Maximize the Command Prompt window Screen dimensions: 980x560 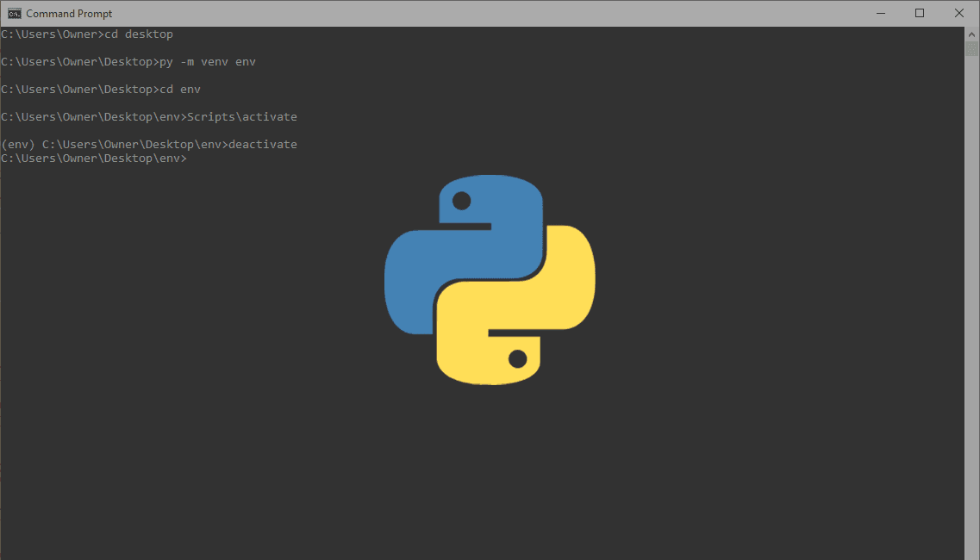pyautogui.click(x=919, y=13)
